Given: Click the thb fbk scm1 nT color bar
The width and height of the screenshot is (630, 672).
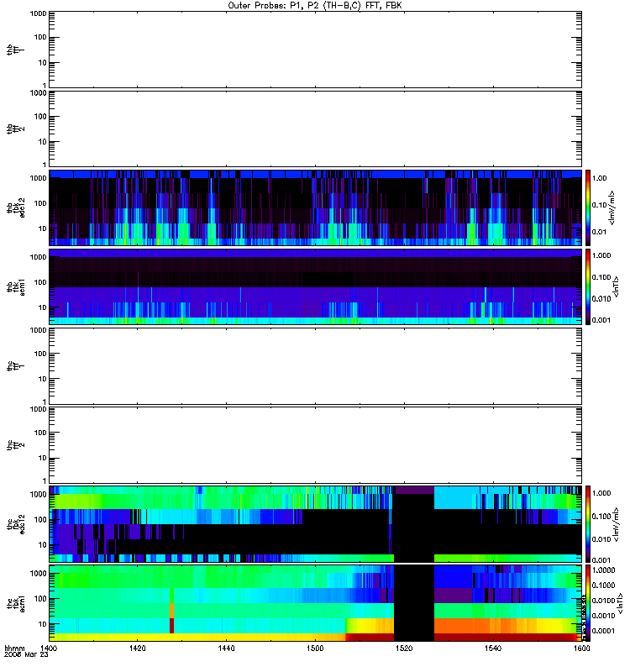Looking at the screenshot, I should tap(588, 287).
